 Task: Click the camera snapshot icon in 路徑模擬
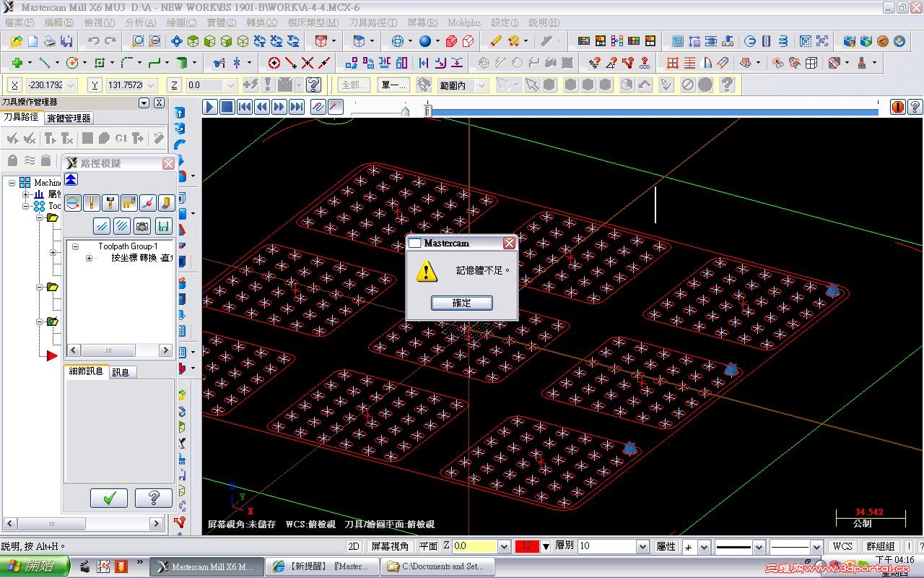coord(143,226)
